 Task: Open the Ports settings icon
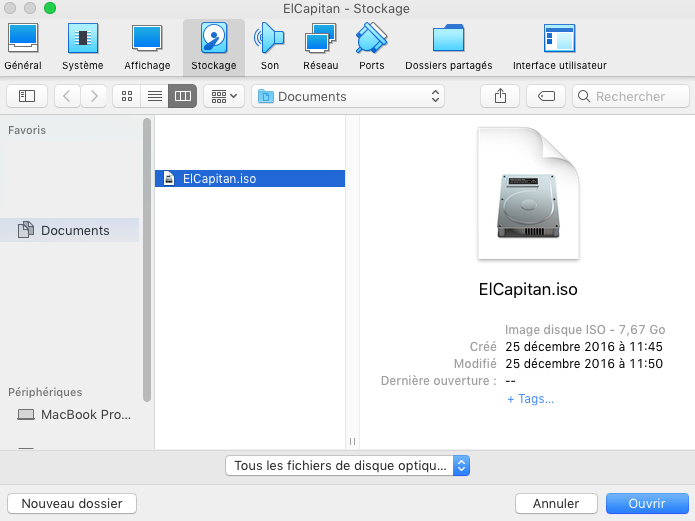[371, 47]
